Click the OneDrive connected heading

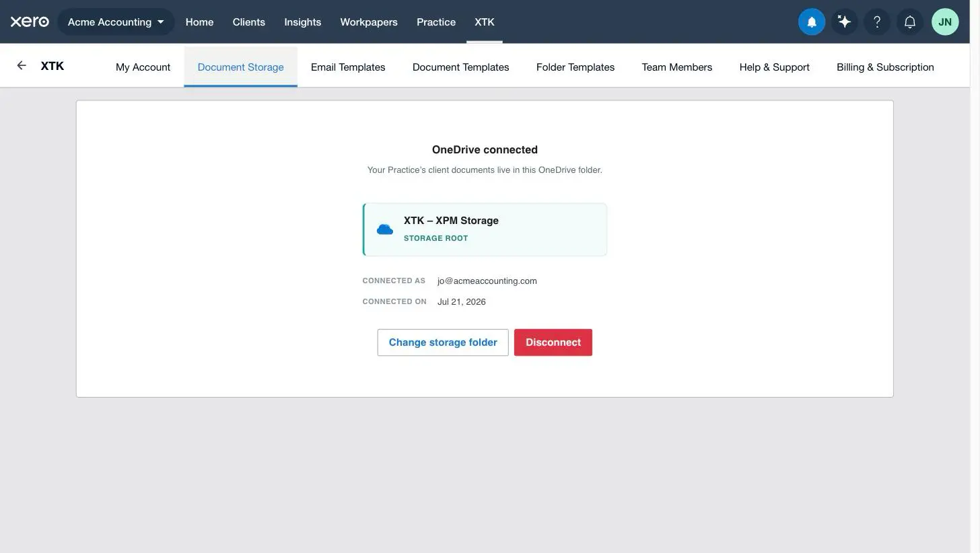tap(485, 149)
